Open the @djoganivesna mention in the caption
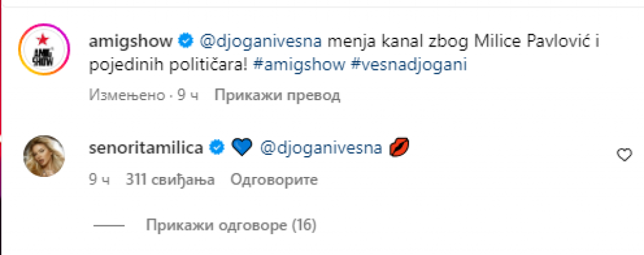Viewport: 644px width, 255px height. 260,41
